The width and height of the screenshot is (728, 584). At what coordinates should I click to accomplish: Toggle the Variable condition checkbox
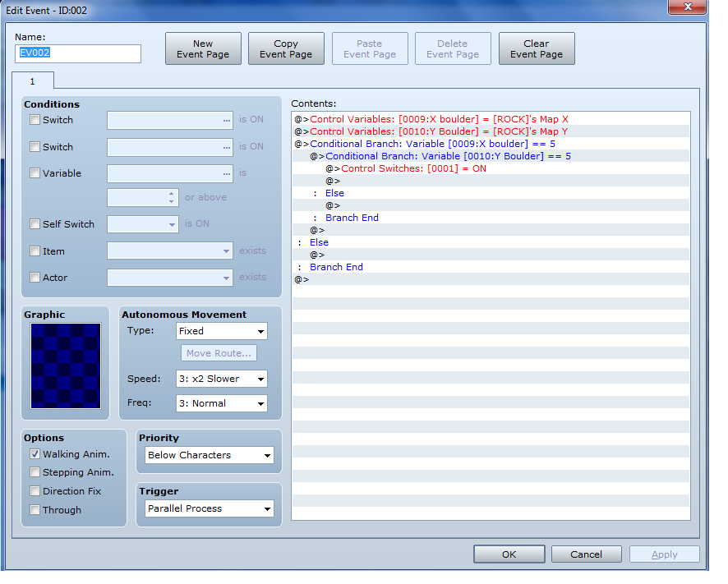(35, 173)
